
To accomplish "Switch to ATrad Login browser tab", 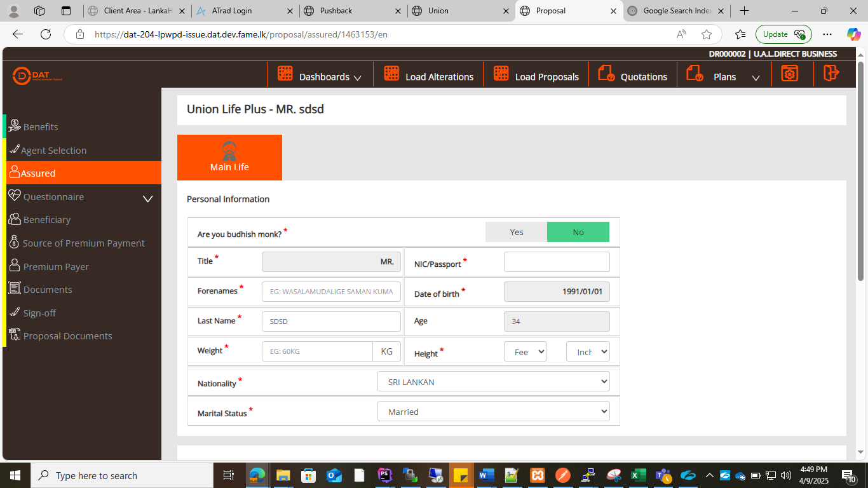I will click(x=245, y=11).
